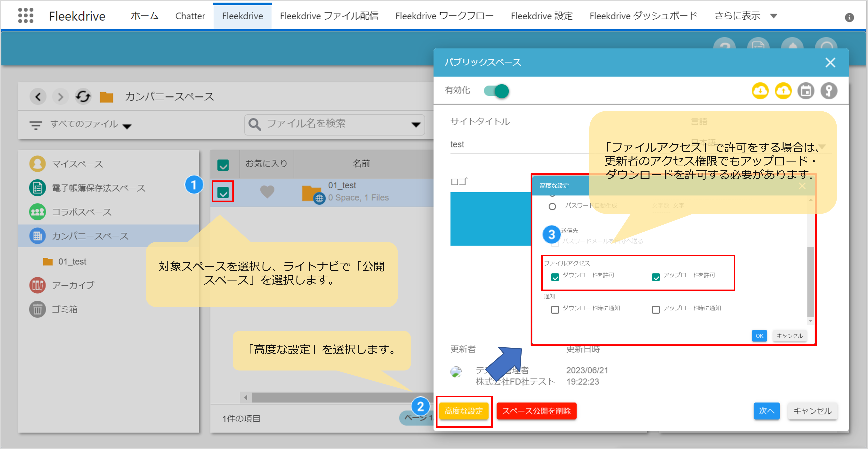Viewport: 868px width, 449px height.
Task: Click the key icon in public space panel
Action: 829,91
